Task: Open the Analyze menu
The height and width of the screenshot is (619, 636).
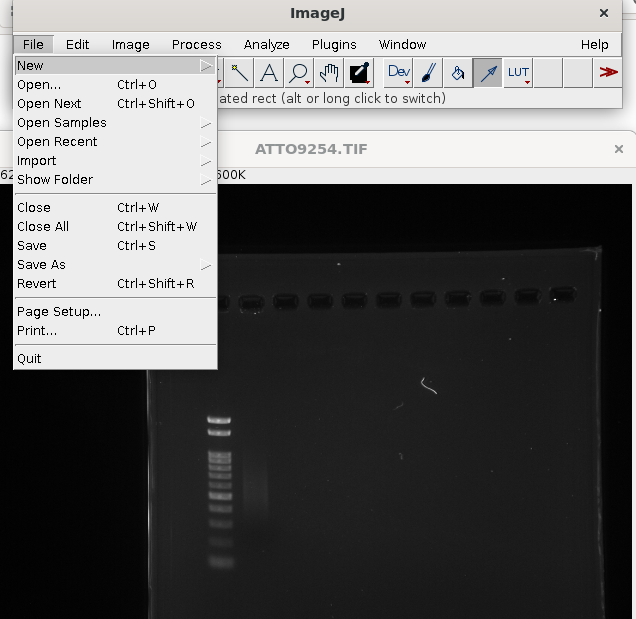Action: [x=266, y=44]
